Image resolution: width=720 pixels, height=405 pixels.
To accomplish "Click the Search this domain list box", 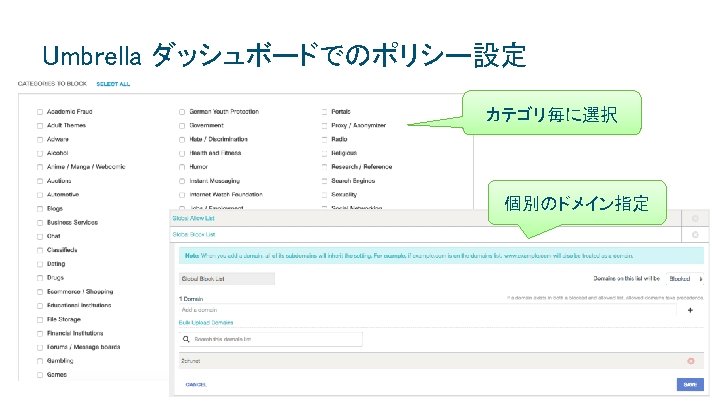I will pyautogui.click(x=270, y=339).
